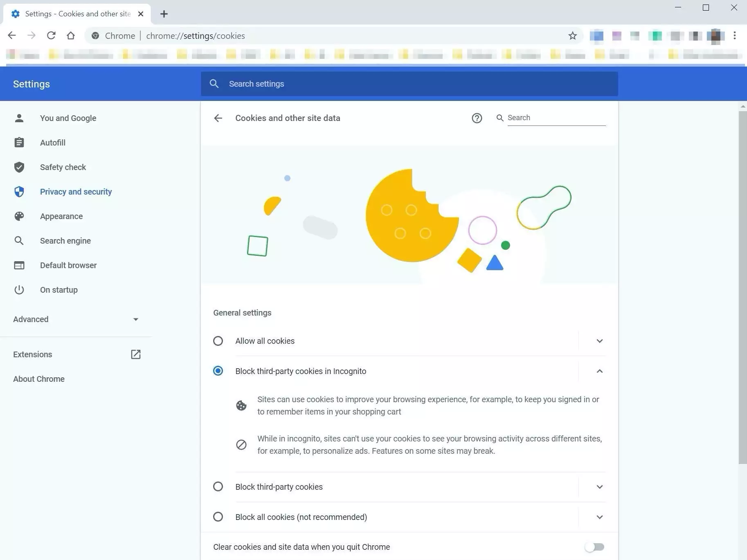Click the back arrow beside Cookies heading

click(x=218, y=118)
